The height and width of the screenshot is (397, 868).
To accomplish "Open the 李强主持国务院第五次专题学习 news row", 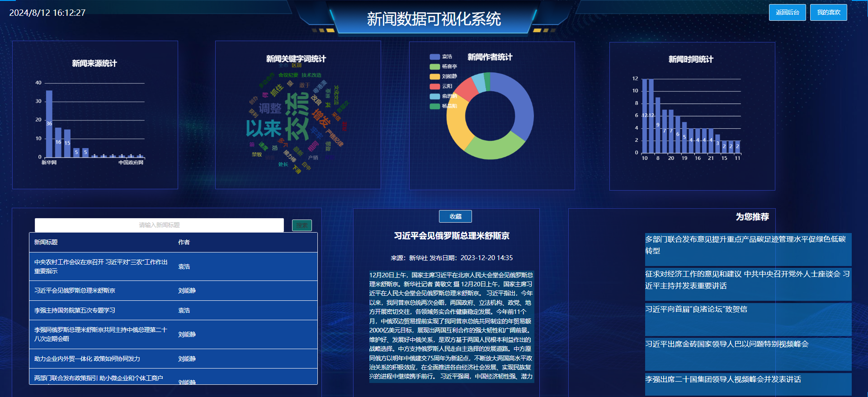I will click(x=75, y=310).
